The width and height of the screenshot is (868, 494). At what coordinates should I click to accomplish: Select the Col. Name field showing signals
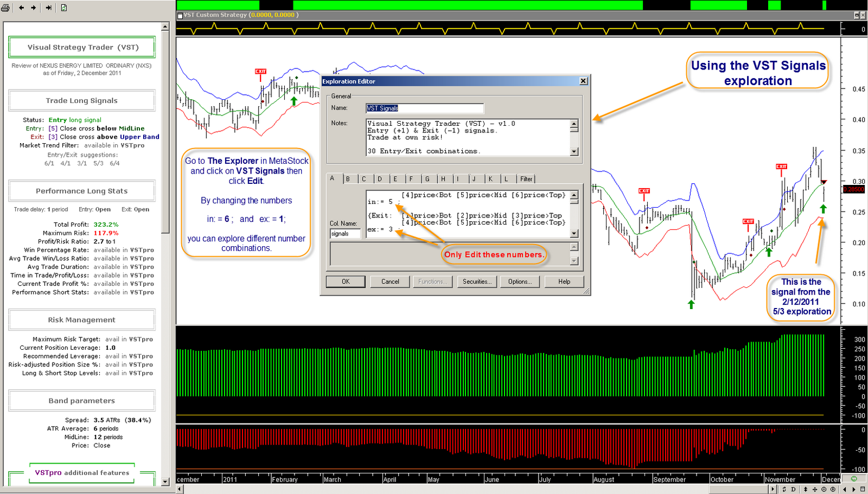pos(345,234)
